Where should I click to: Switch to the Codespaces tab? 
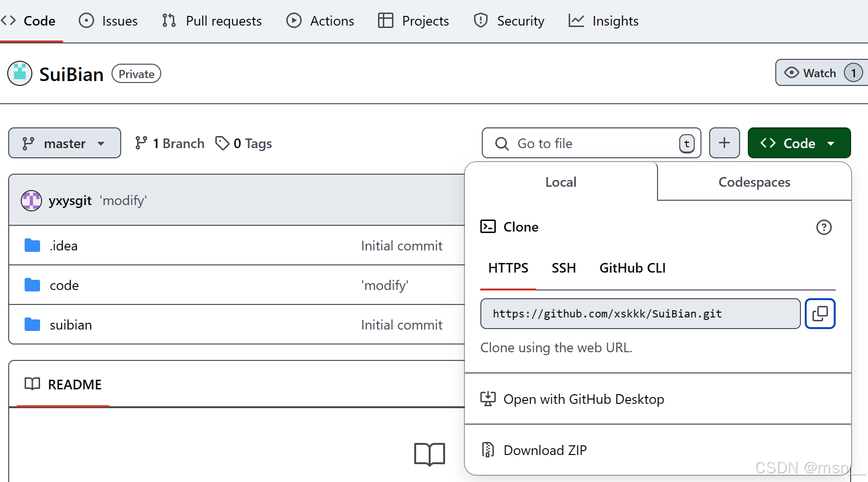pyautogui.click(x=754, y=182)
